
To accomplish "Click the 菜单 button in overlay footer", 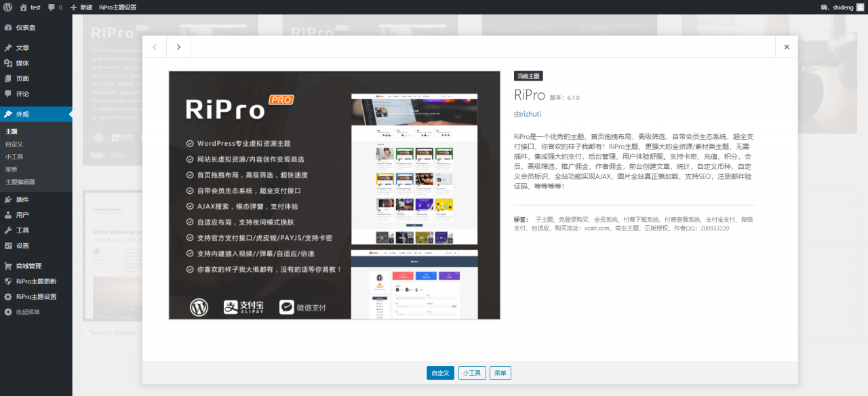I will coord(500,373).
